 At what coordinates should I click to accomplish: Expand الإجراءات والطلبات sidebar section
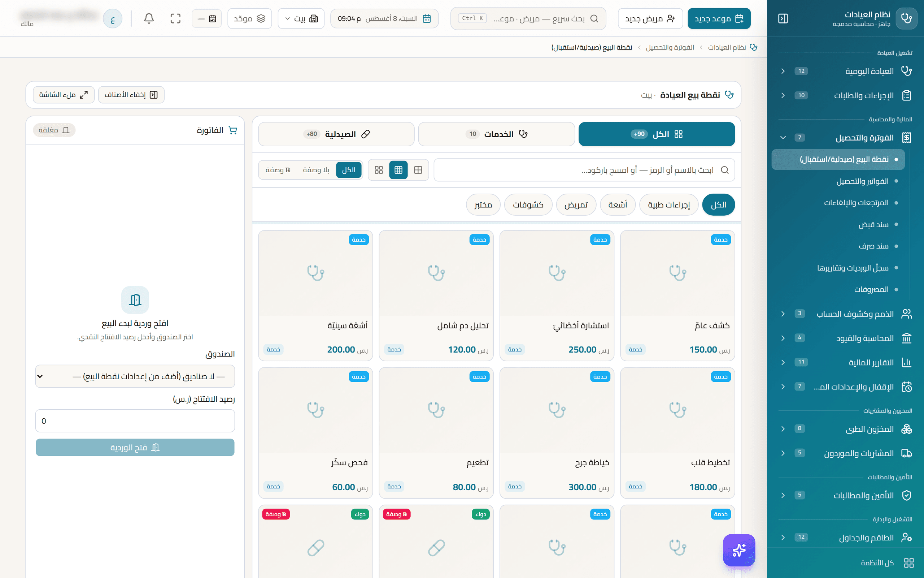pos(845,95)
